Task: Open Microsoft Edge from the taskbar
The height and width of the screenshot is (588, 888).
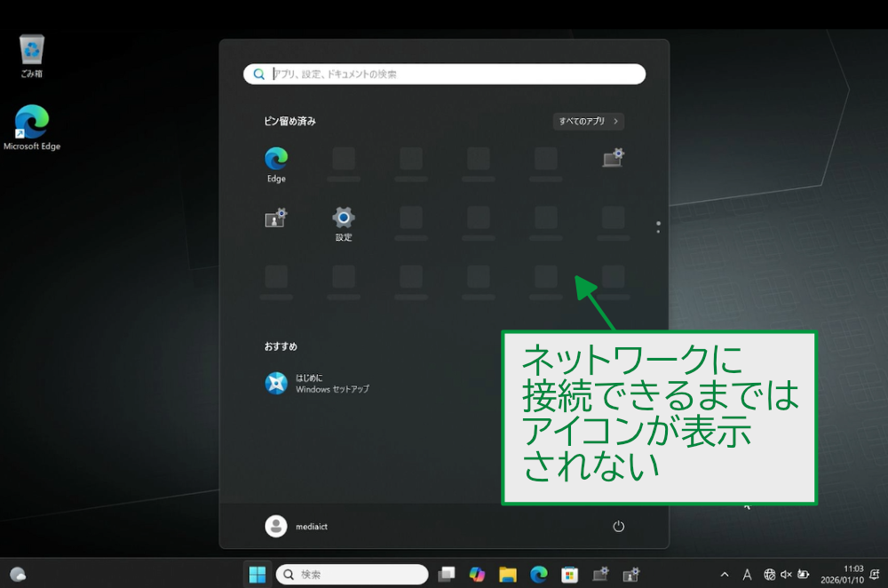Action: pos(539,575)
